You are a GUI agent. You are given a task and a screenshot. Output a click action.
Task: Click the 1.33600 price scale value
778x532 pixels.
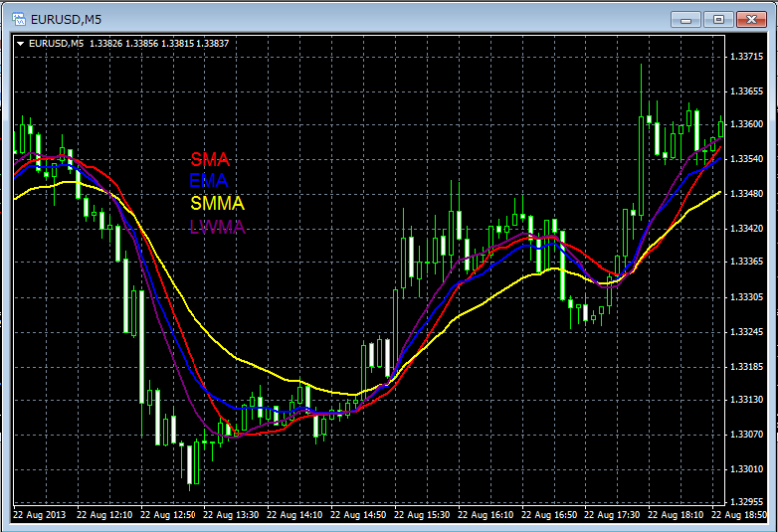tap(746, 124)
